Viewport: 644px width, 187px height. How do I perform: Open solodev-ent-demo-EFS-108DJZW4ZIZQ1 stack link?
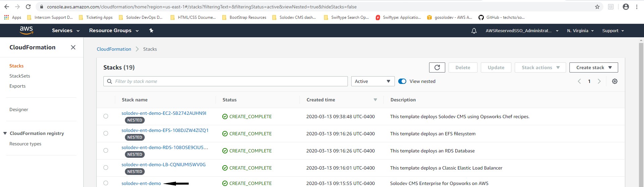pyautogui.click(x=165, y=130)
